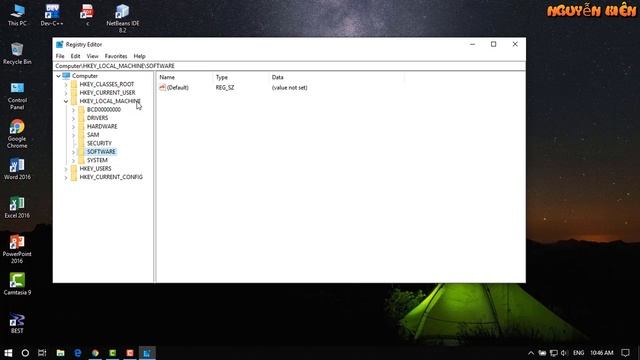Expand the SYSTEM key arrow
This screenshot has width=640, height=360.
[x=73, y=160]
